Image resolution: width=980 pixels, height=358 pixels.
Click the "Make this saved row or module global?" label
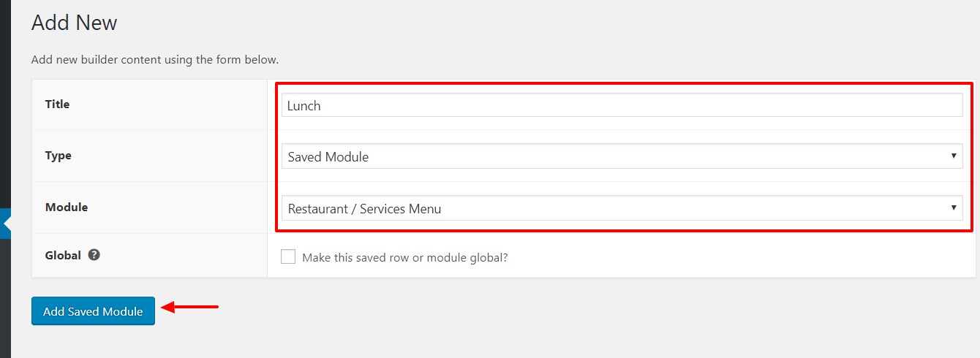[404, 257]
